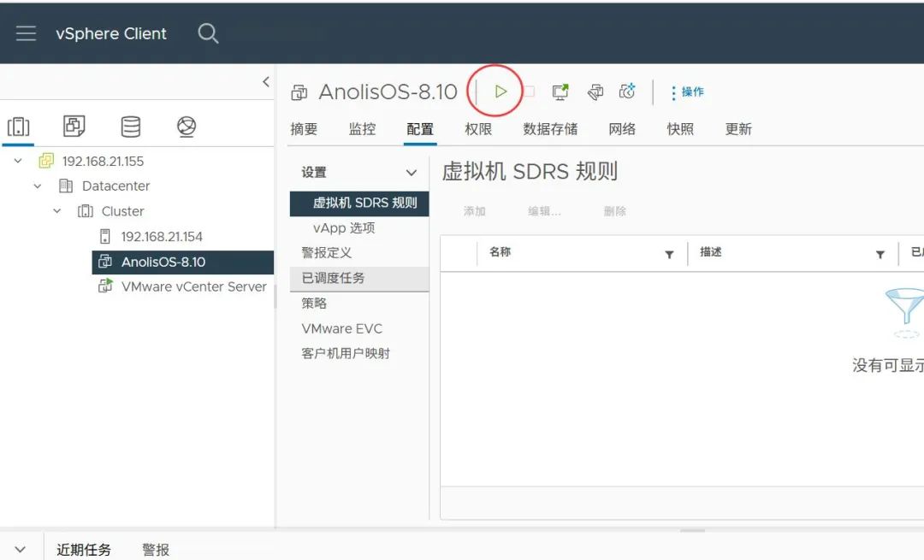Click the Datacenter building icon

[x=66, y=186]
